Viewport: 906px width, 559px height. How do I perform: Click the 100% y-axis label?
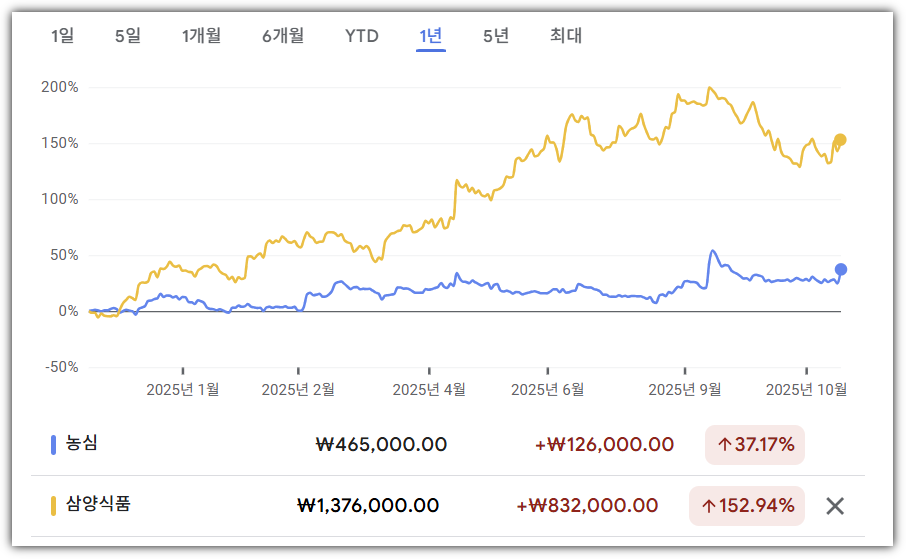point(60,199)
